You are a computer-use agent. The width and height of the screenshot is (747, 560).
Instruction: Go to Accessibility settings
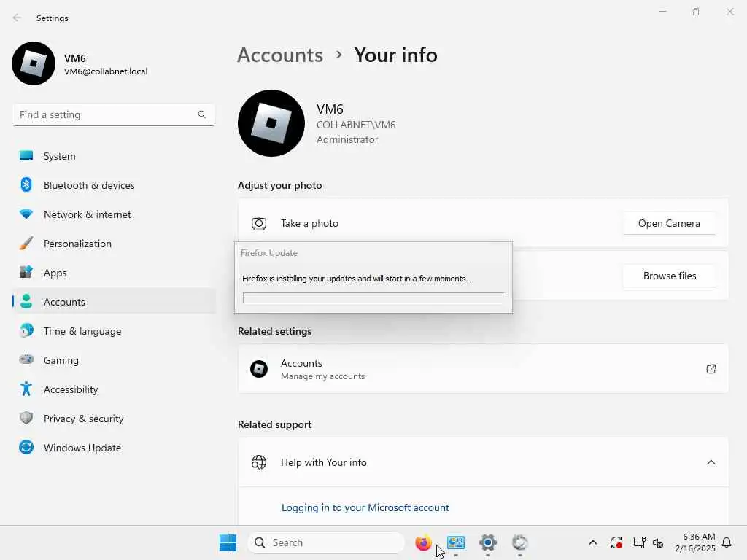point(114,389)
